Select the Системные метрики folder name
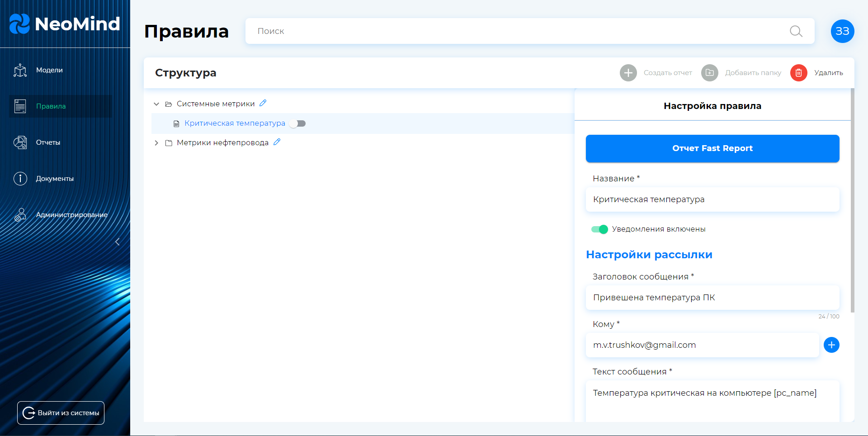 coord(216,104)
